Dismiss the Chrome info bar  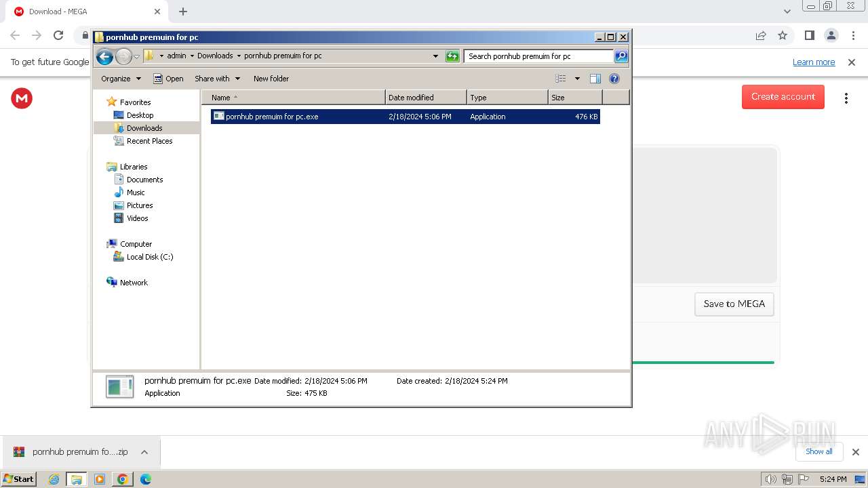(852, 62)
